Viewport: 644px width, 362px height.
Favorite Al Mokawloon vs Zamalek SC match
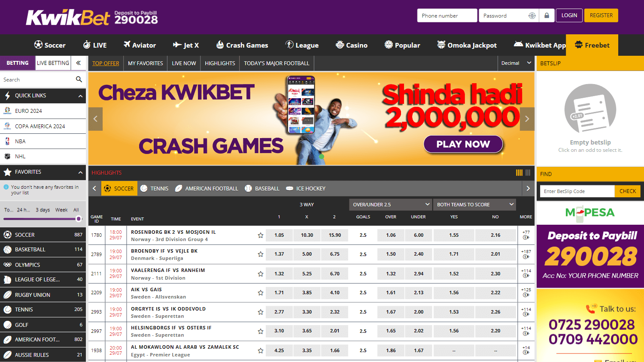point(260,350)
